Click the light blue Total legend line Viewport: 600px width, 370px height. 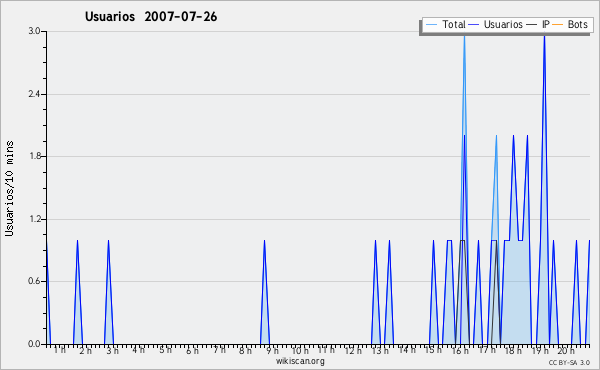[x=431, y=25]
